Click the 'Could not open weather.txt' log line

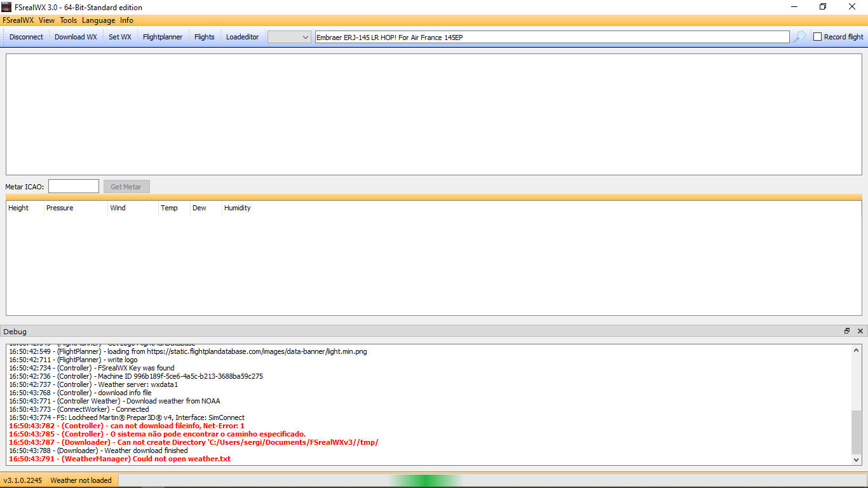pyautogui.click(x=119, y=459)
